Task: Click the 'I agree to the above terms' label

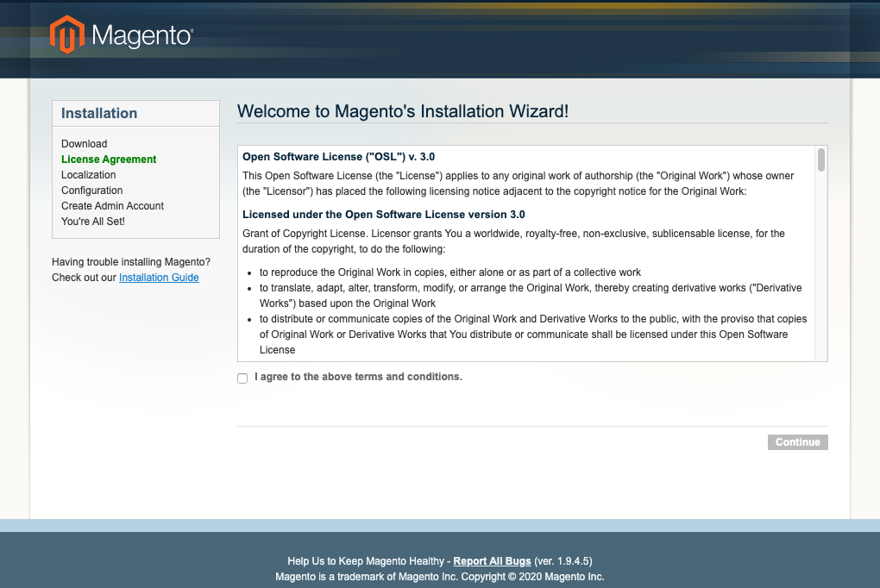Action: 358,377
